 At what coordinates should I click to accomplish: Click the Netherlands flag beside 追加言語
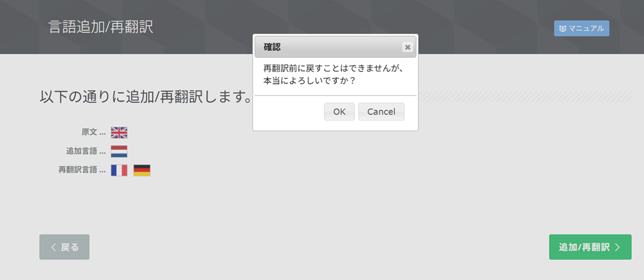pos(119,152)
